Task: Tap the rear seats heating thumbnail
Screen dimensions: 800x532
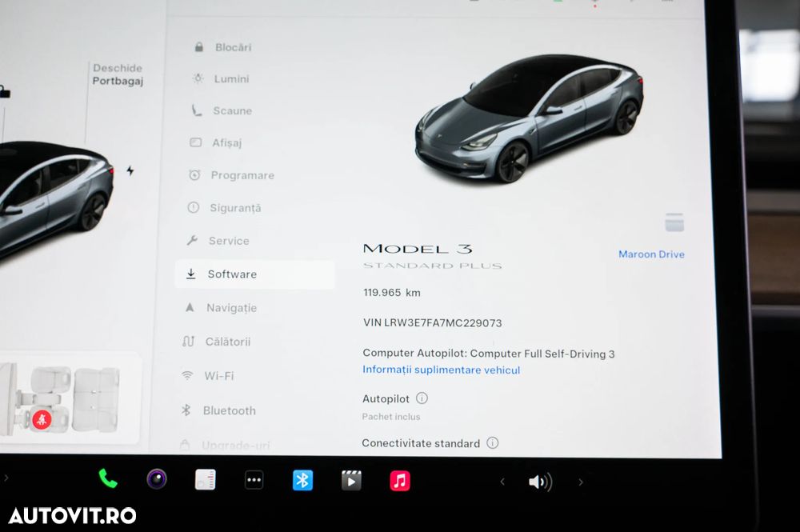Action: (x=96, y=399)
